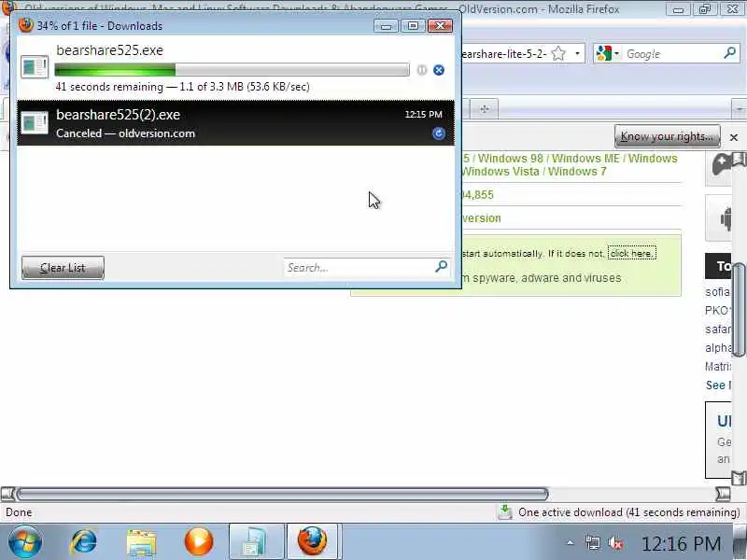Open Windows Explorer folder from taskbar

click(x=142, y=542)
